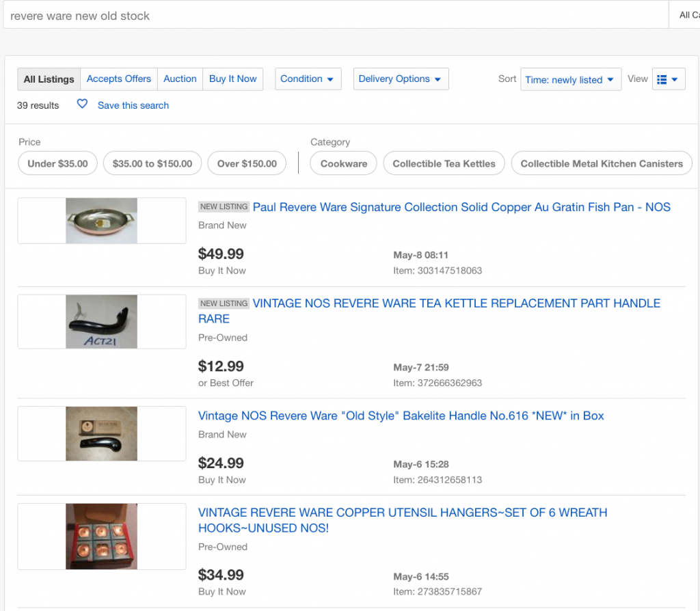Click the heart save-search icon
Screen dimensions: 700x611
point(82,105)
